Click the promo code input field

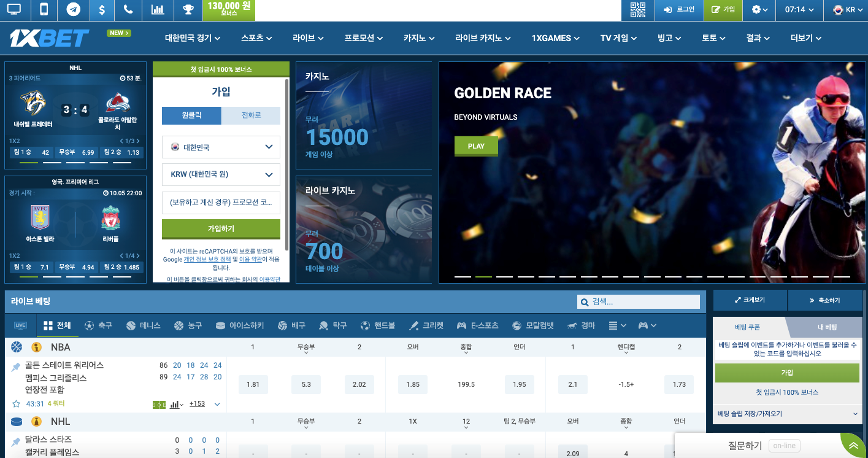(x=221, y=202)
